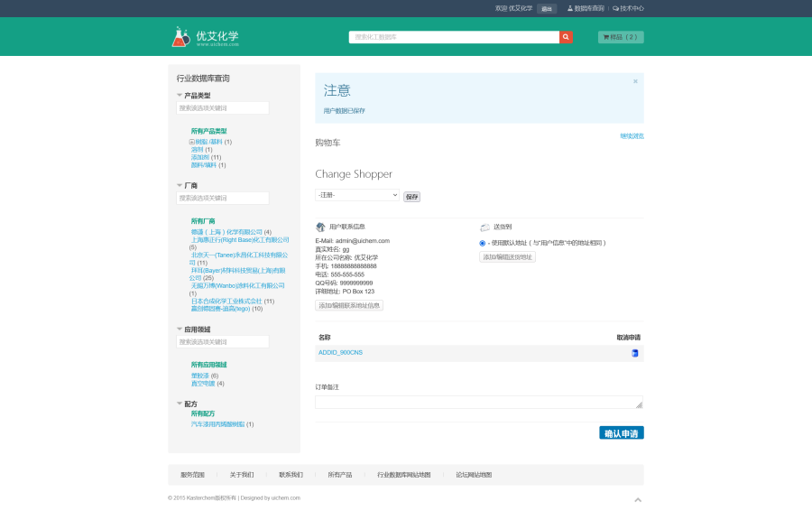
Task: Collapse the 产品类型 section
Action: click(x=178, y=94)
